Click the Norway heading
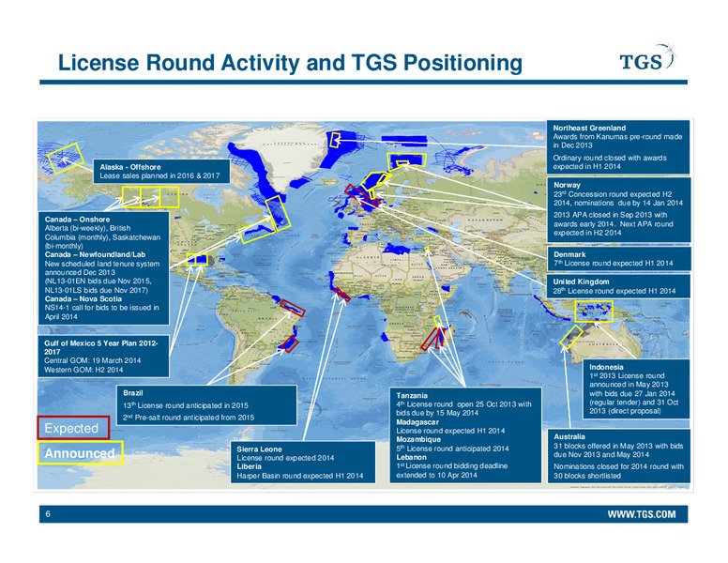The image size is (728, 563). click(x=567, y=185)
